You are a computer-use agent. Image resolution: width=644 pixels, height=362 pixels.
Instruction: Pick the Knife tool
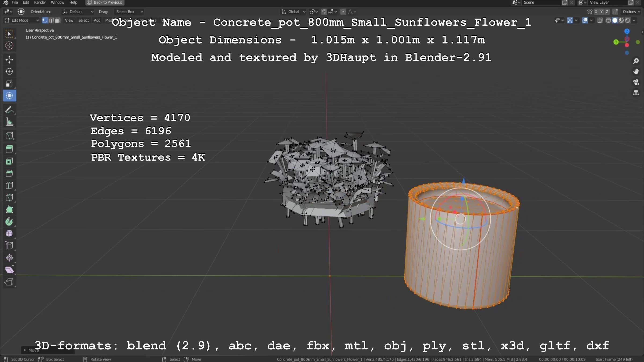[9, 198]
